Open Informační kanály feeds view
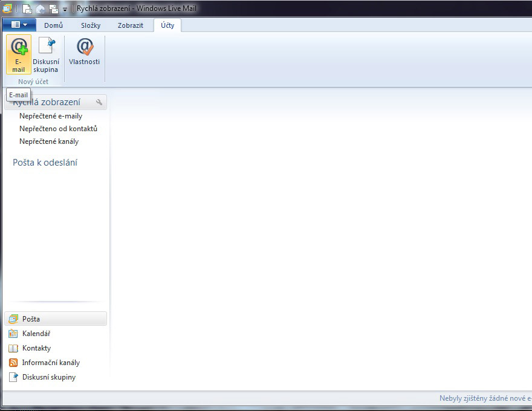532x411 pixels. click(51, 363)
